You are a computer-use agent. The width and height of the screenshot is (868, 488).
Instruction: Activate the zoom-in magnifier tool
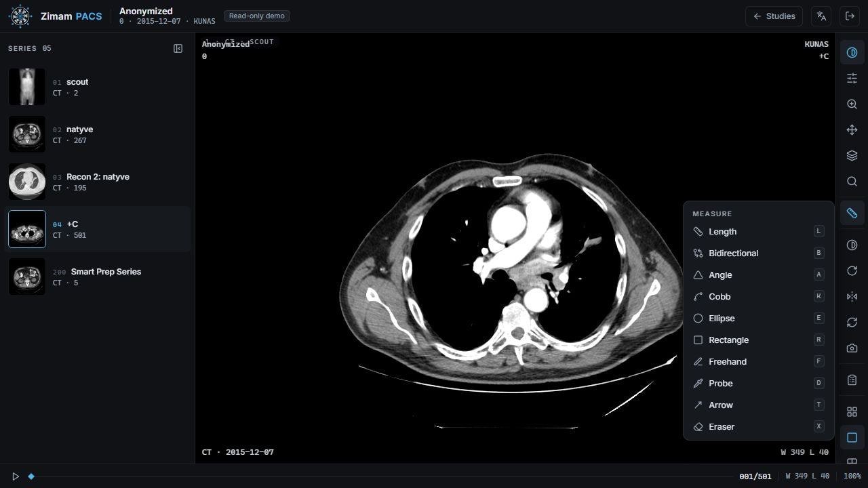pos(852,104)
